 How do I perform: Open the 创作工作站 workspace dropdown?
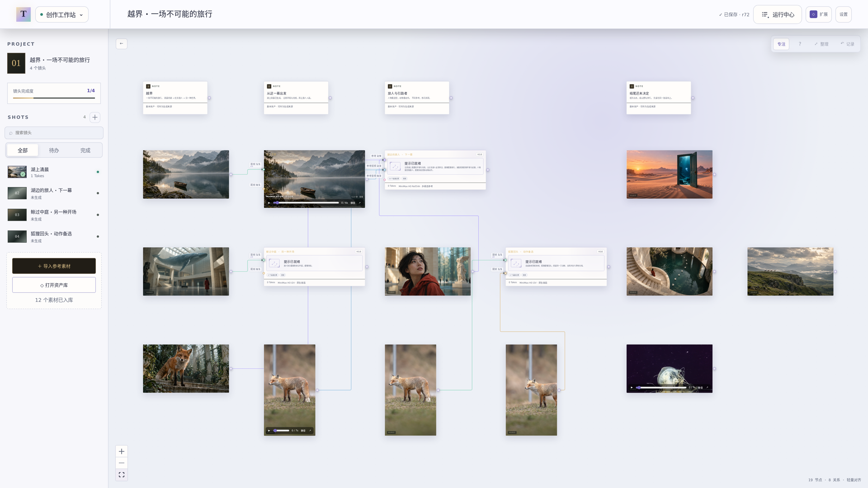coord(62,14)
